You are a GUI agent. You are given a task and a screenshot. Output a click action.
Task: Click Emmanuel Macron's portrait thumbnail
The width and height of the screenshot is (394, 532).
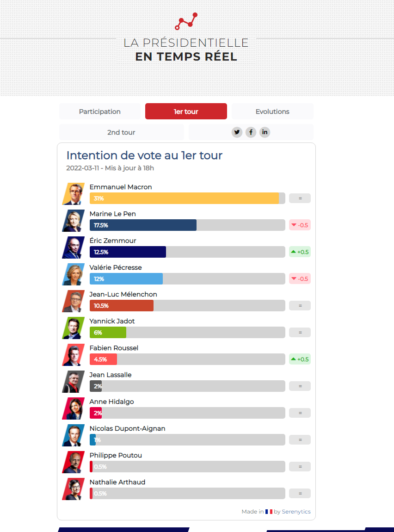point(73,194)
